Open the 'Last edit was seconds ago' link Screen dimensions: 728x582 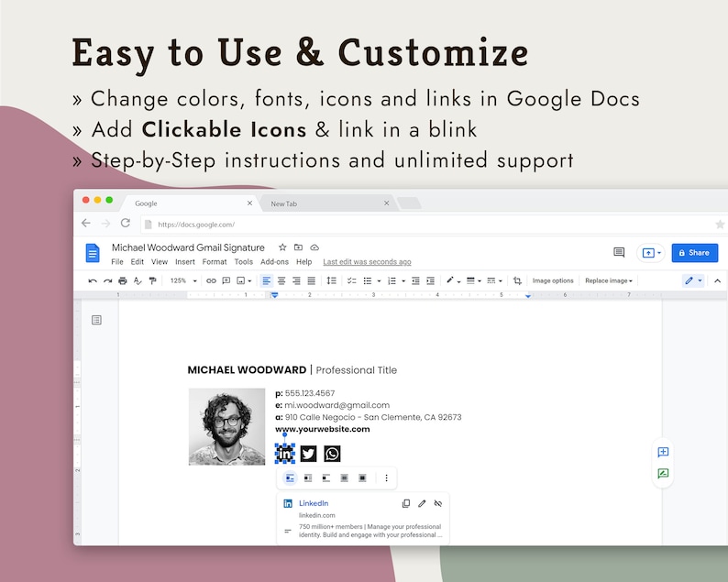pyautogui.click(x=368, y=262)
